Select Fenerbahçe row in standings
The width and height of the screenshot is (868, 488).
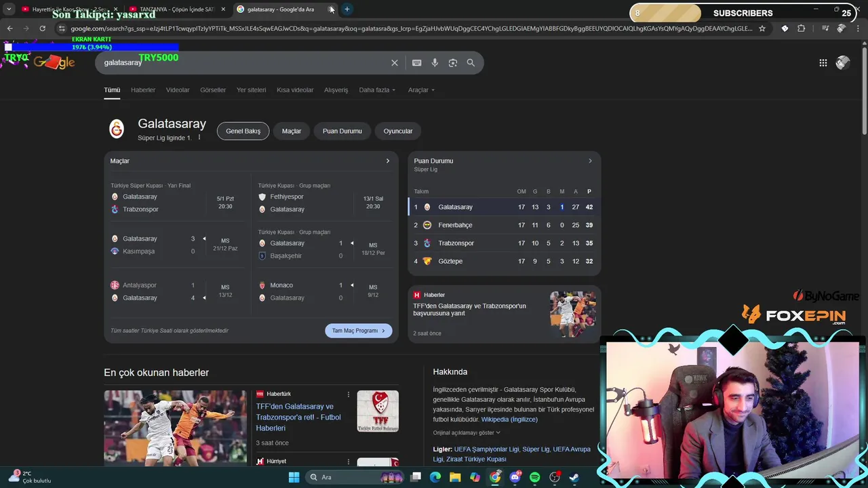pos(504,225)
